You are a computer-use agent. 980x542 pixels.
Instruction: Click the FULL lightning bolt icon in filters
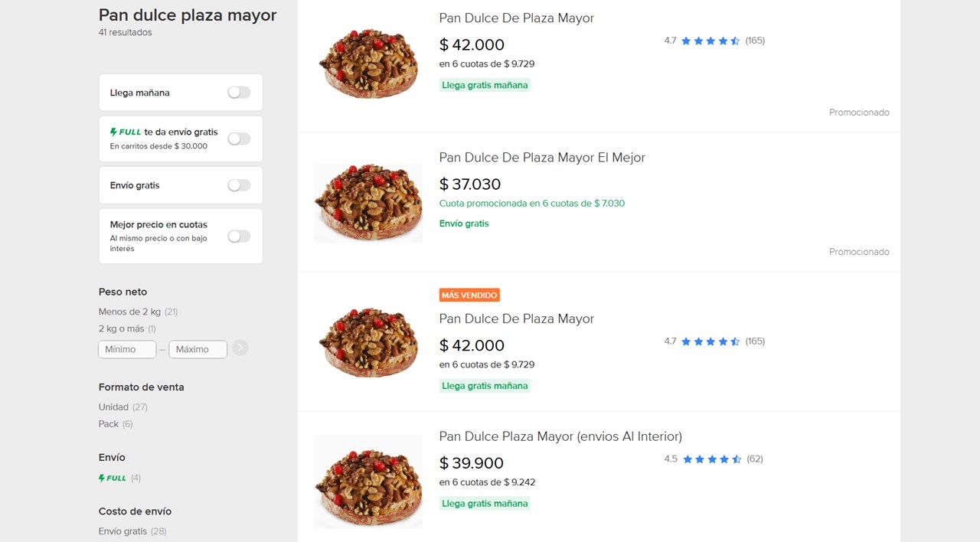point(113,131)
